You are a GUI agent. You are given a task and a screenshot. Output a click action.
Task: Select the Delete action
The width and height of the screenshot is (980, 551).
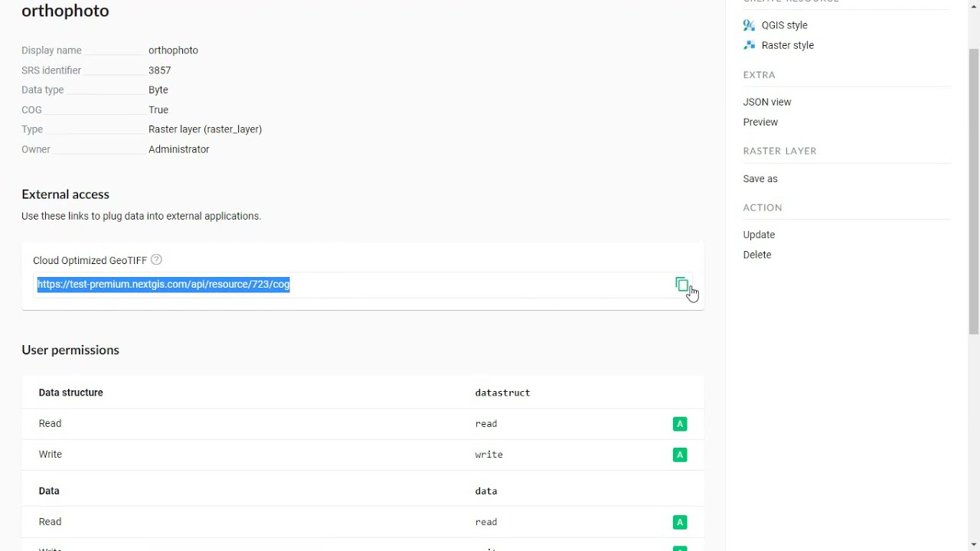click(757, 255)
